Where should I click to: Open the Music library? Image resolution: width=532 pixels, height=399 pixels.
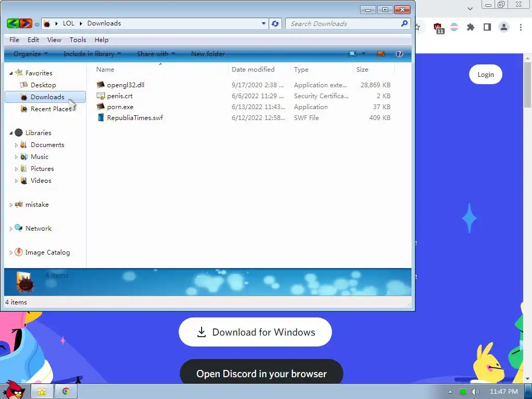point(39,157)
